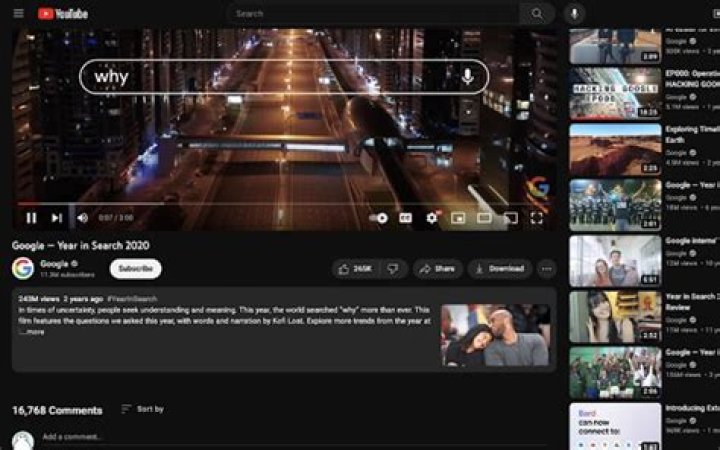
Task: Open the Exploring Timelapse Earth desert thumbnail
Action: [x=615, y=149]
